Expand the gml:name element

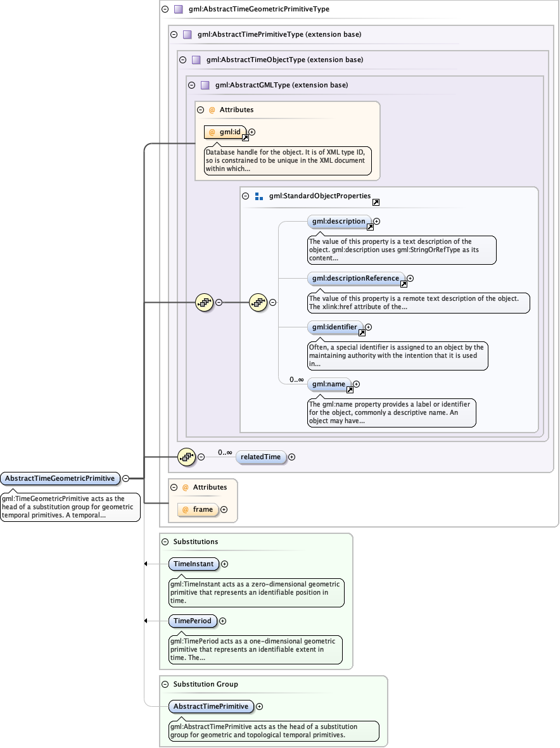pos(356,384)
